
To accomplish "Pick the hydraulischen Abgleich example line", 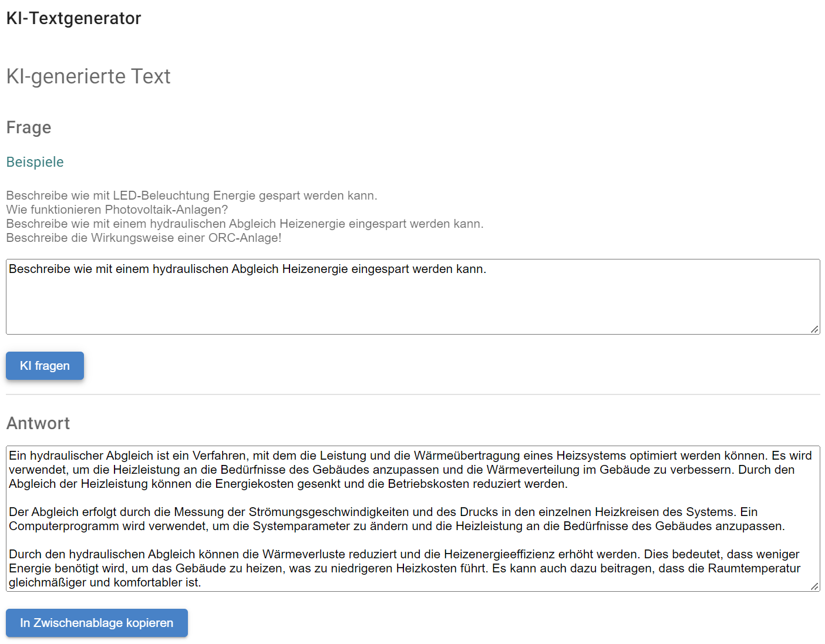I will [245, 224].
